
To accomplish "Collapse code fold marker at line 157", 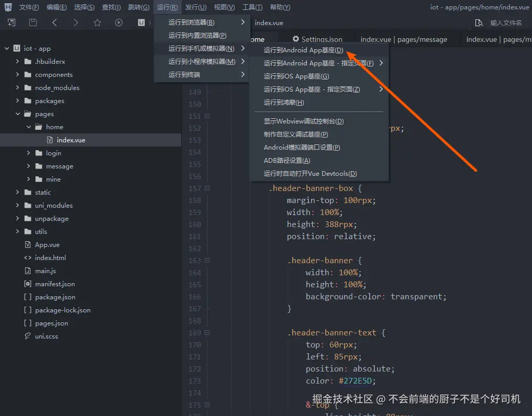I will (x=207, y=188).
